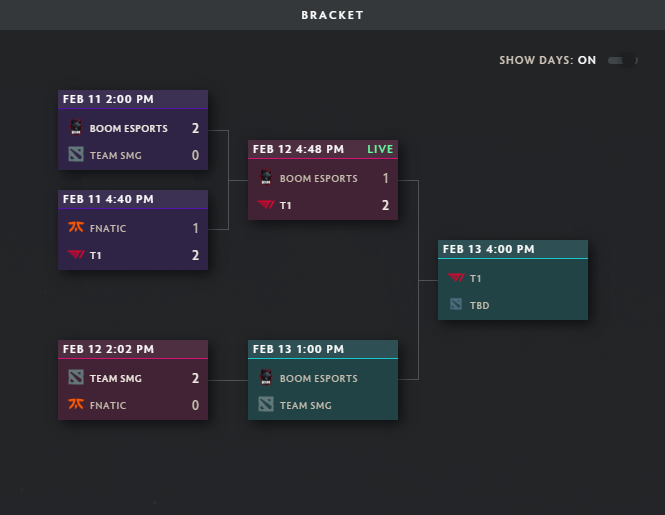Click BOOM Esports logo in the live match
This screenshot has width=665, height=515.
266,178
